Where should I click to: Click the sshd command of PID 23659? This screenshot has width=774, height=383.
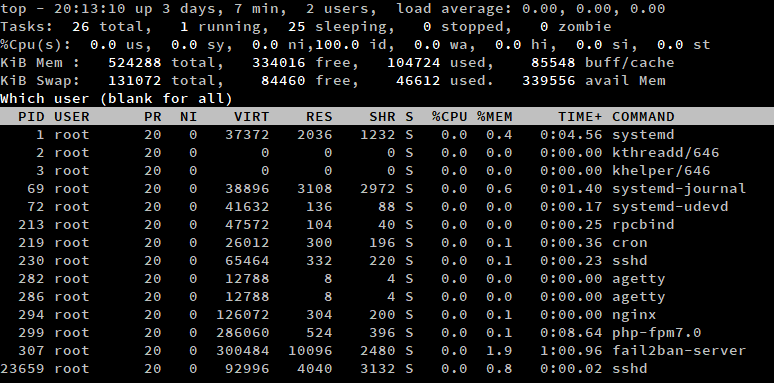pos(630,369)
